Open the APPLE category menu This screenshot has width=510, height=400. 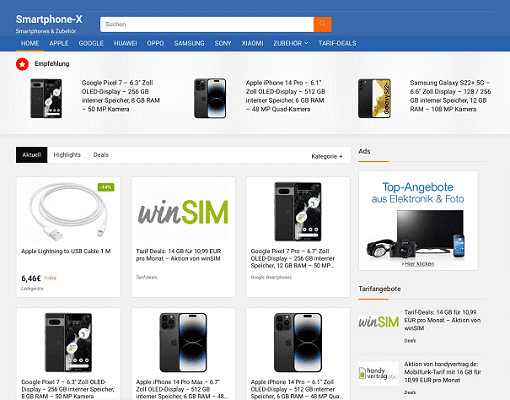59,43
